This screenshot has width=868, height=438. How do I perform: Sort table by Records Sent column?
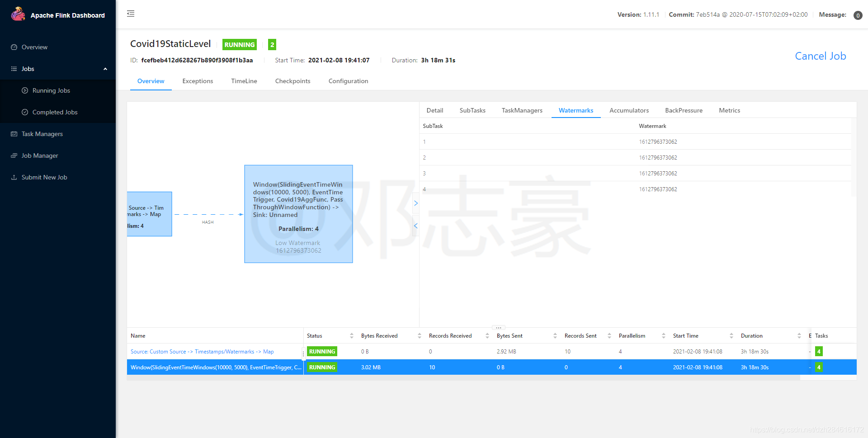coord(609,336)
